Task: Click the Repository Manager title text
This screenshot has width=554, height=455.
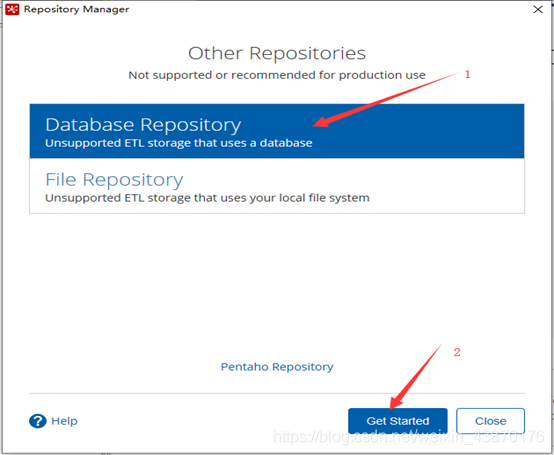Action: 76,9
